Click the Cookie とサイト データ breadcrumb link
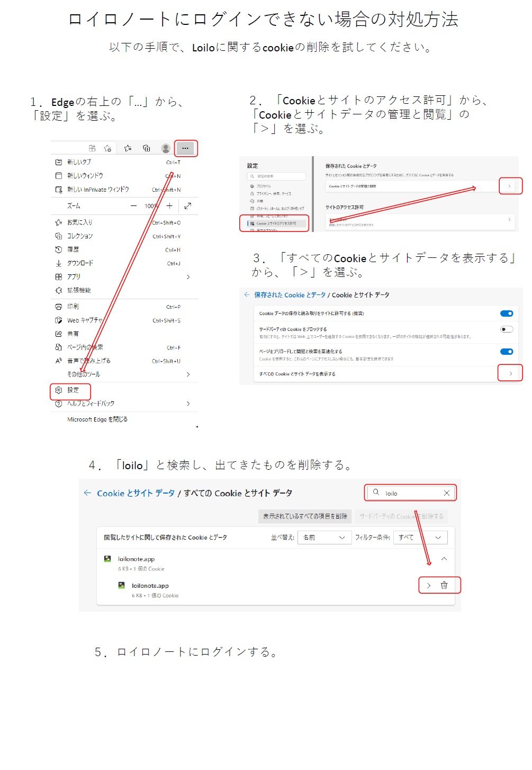532x770 pixels. click(x=136, y=494)
